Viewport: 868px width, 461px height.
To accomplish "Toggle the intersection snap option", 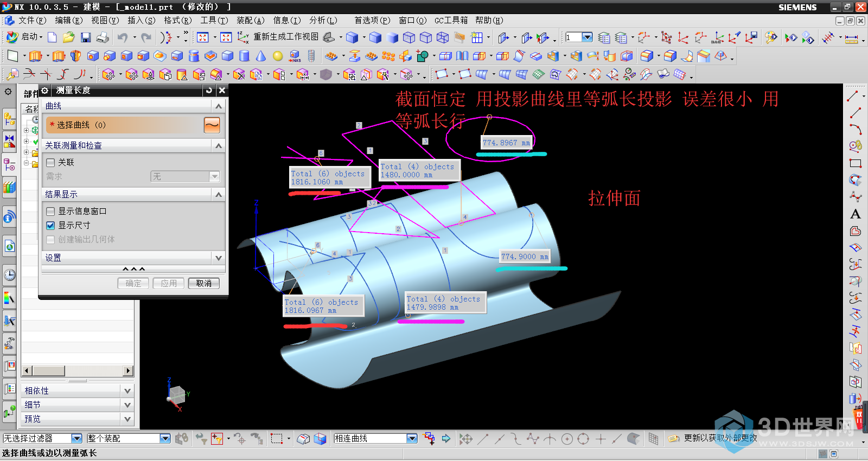I will (x=550, y=439).
